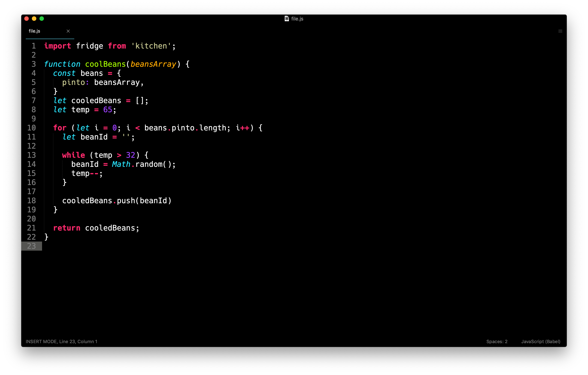
Task: Click the while keyword on line 13
Action: point(73,155)
